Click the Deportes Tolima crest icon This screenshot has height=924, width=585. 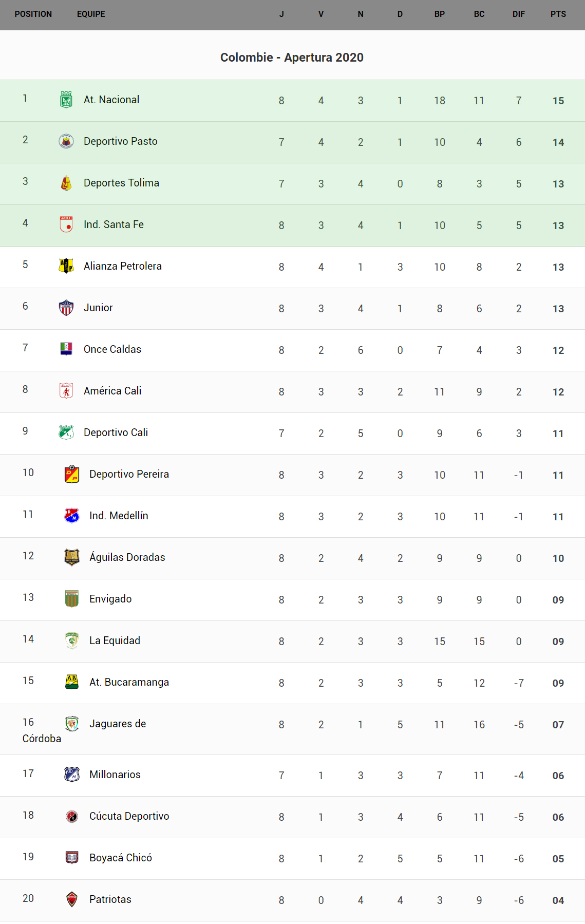pyautogui.click(x=66, y=183)
